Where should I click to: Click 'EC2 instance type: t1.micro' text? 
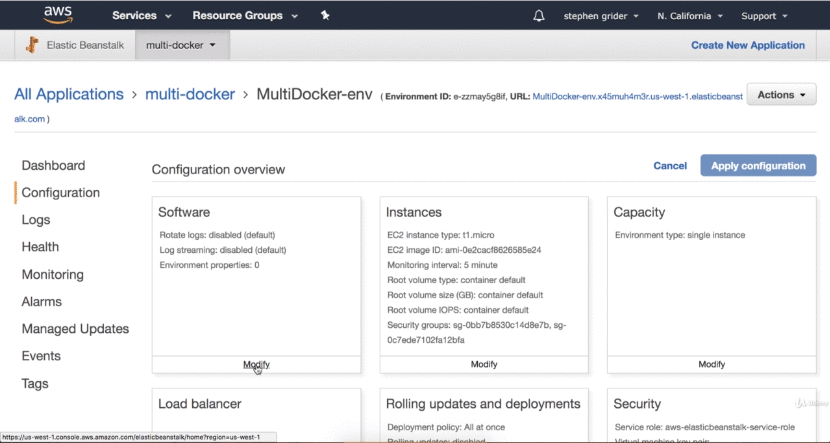click(440, 234)
